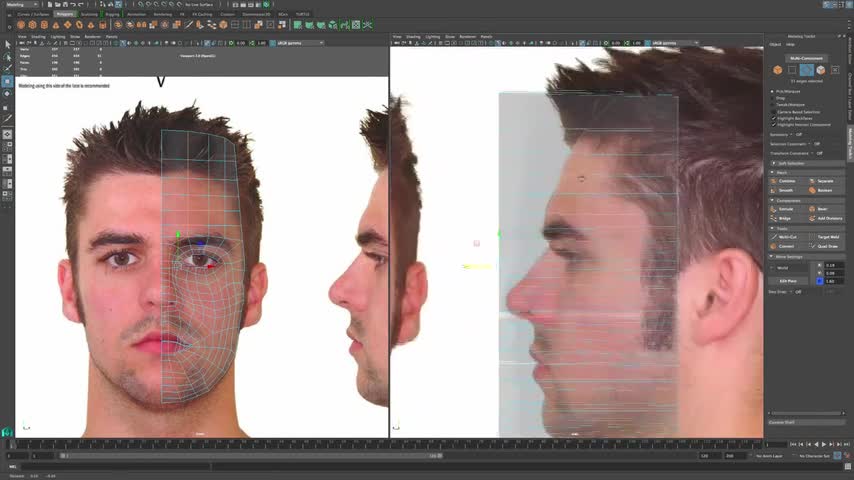Click the Multi-Cut tool button
The image size is (854, 480).
click(x=788, y=237)
